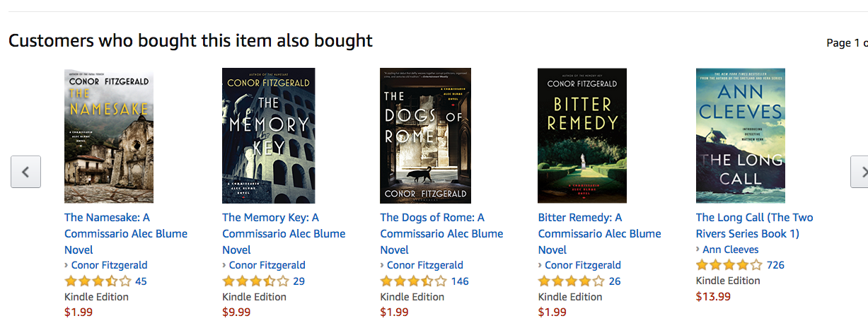This screenshot has height=328, width=868.
Task: Open the 26 reviews for Bitter Remedy
Action: (615, 281)
